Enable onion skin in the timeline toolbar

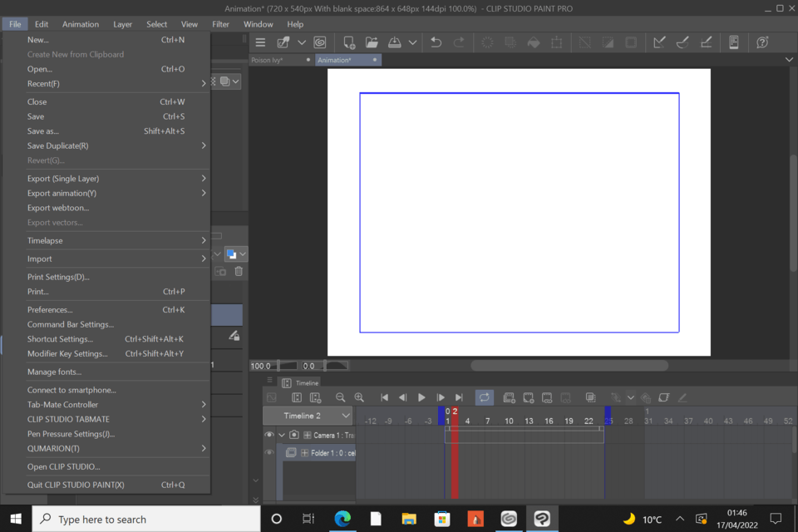tap(589, 397)
